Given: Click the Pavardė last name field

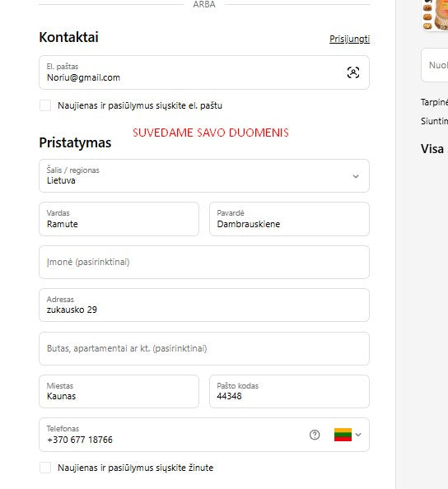Looking at the screenshot, I should point(289,219).
